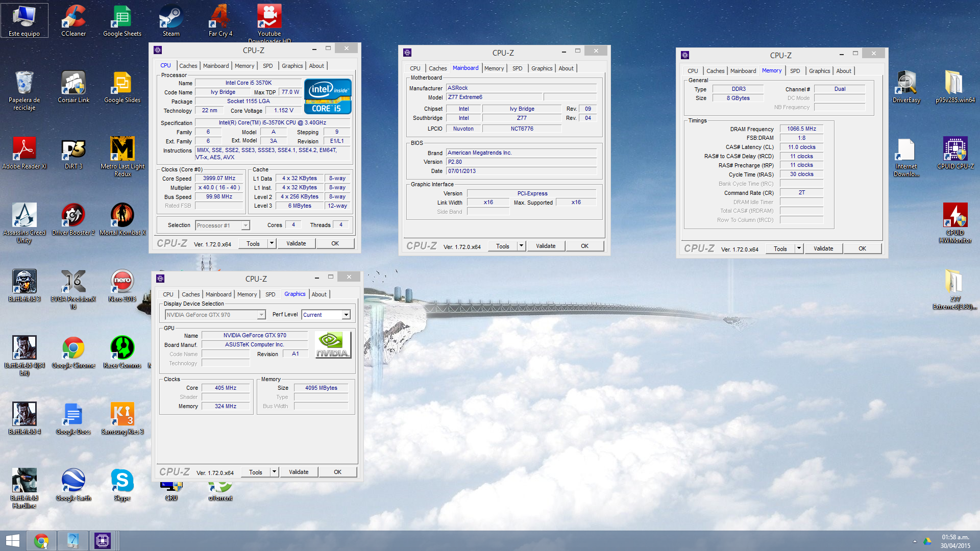This screenshot has height=551, width=980.
Task: Launch Razer Comms desktop icon
Action: [122, 352]
